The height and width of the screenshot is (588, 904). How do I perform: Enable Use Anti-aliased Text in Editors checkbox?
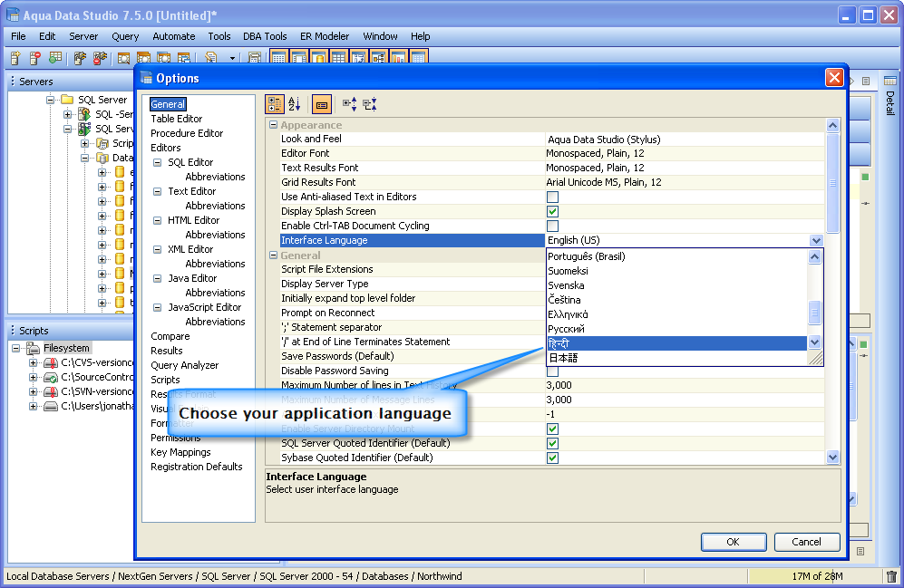coord(552,197)
